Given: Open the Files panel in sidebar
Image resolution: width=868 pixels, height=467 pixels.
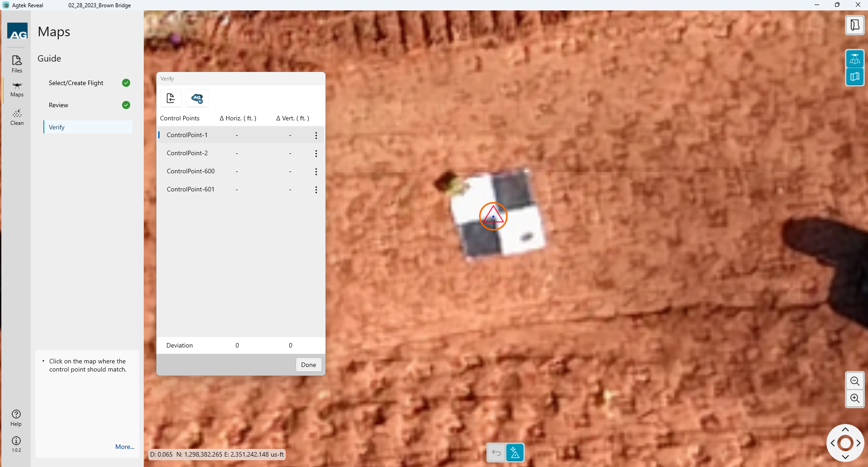Looking at the screenshot, I should pos(17,64).
